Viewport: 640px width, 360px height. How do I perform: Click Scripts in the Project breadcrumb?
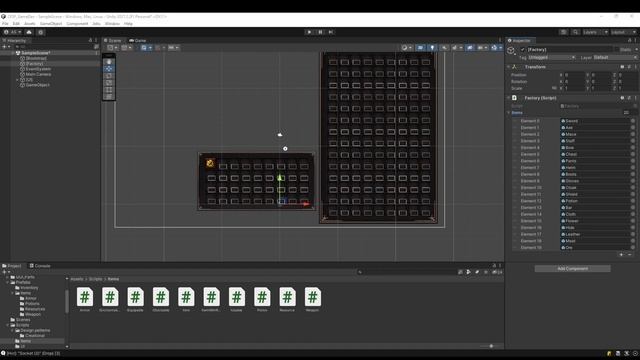click(x=96, y=279)
